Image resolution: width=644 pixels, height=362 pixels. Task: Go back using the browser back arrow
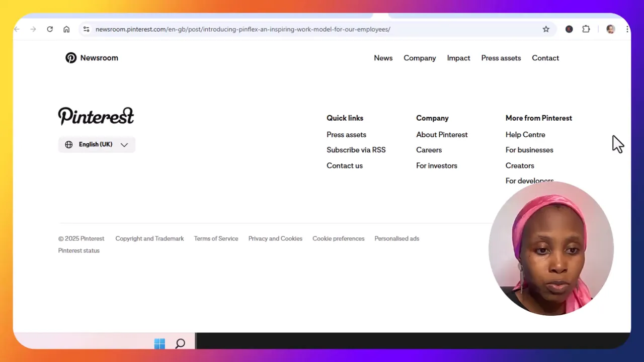tap(17, 29)
